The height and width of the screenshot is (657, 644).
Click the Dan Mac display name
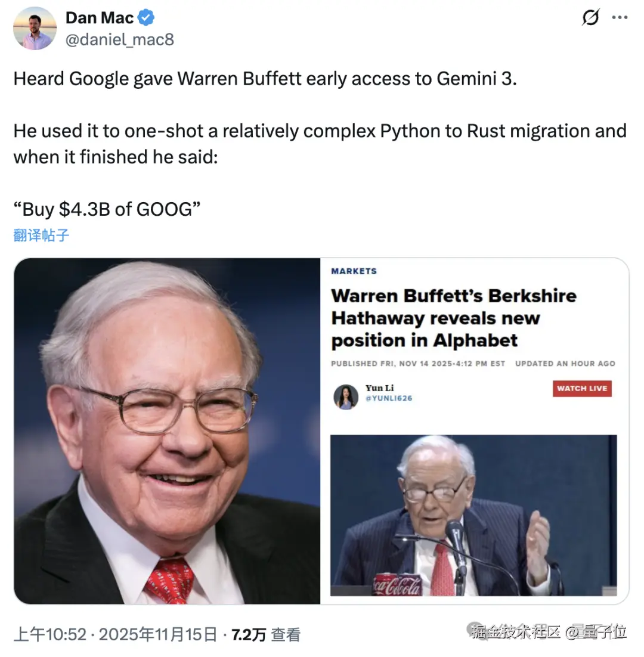point(100,18)
